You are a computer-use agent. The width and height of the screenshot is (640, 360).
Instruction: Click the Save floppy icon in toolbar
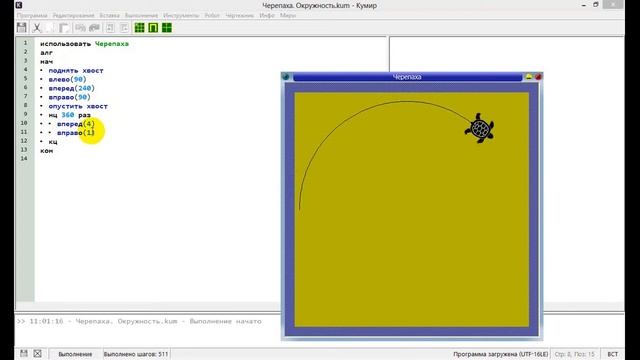(22, 28)
